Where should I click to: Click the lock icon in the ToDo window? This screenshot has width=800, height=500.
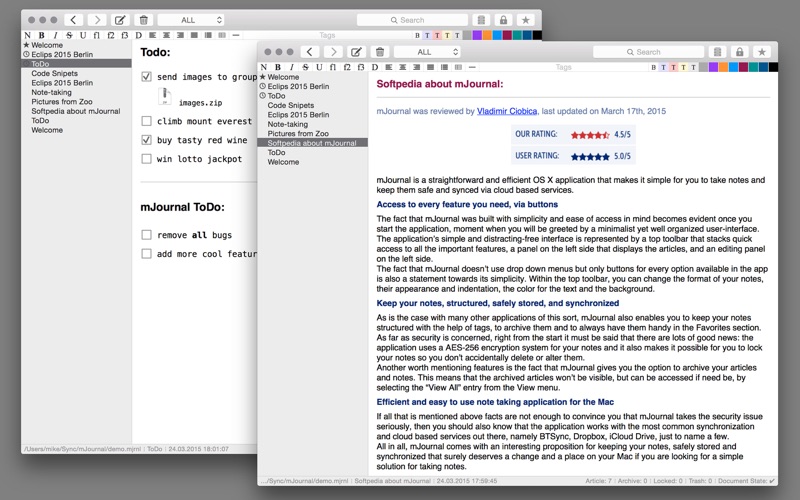[503, 20]
